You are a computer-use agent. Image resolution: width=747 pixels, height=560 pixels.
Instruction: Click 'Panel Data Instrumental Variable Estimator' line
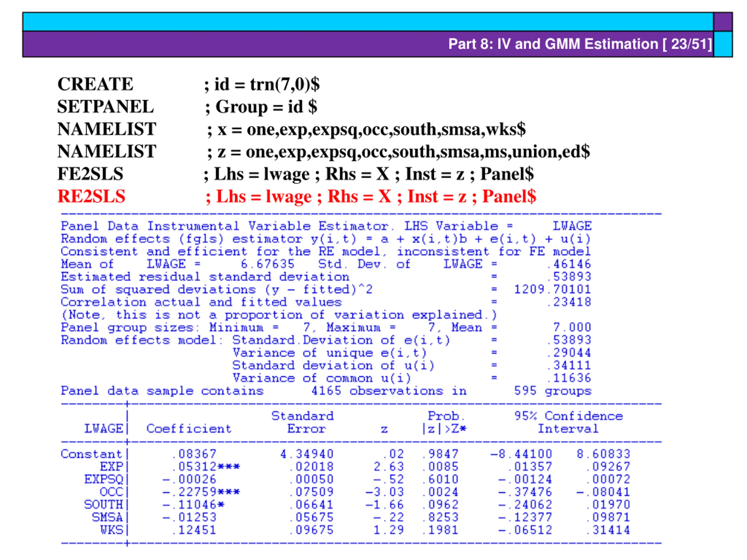(x=326, y=226)
